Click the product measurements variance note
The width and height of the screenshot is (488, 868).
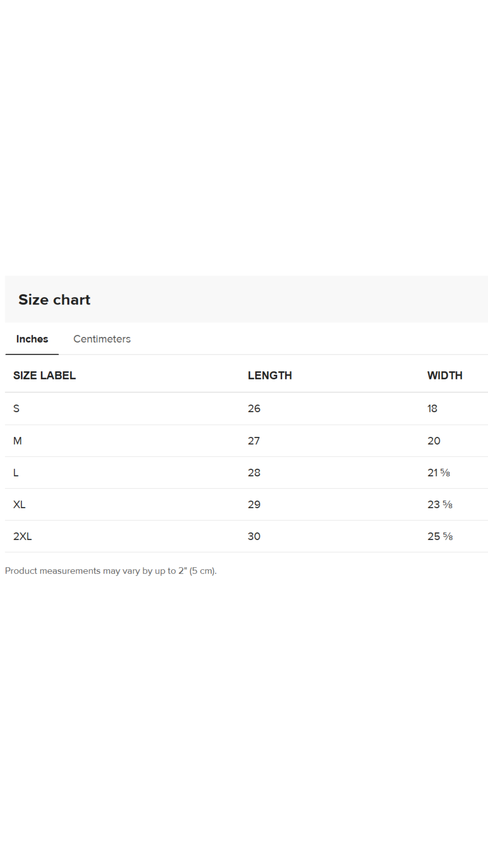111,571
